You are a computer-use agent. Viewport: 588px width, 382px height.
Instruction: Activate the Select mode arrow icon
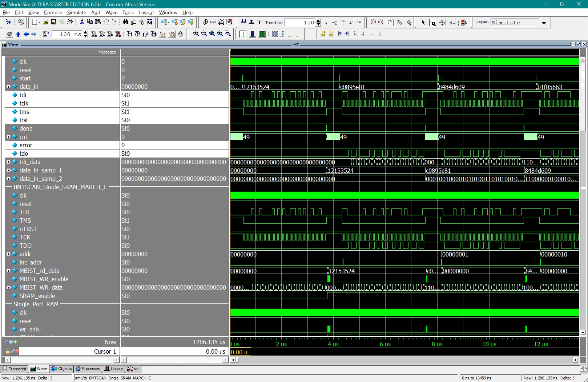[423, 22]
